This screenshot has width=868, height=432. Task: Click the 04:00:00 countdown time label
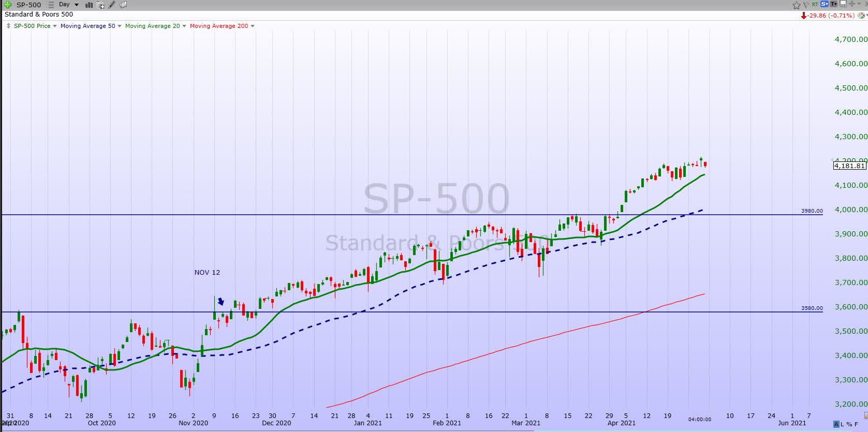pos(699,419)
